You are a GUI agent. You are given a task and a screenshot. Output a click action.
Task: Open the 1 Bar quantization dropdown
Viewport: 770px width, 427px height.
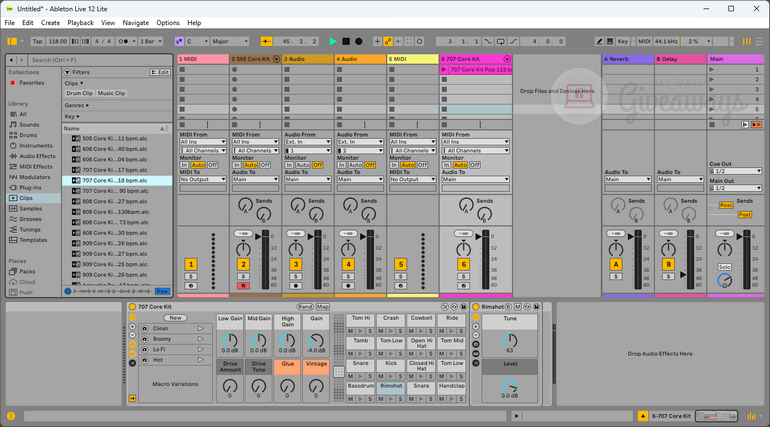150,41
